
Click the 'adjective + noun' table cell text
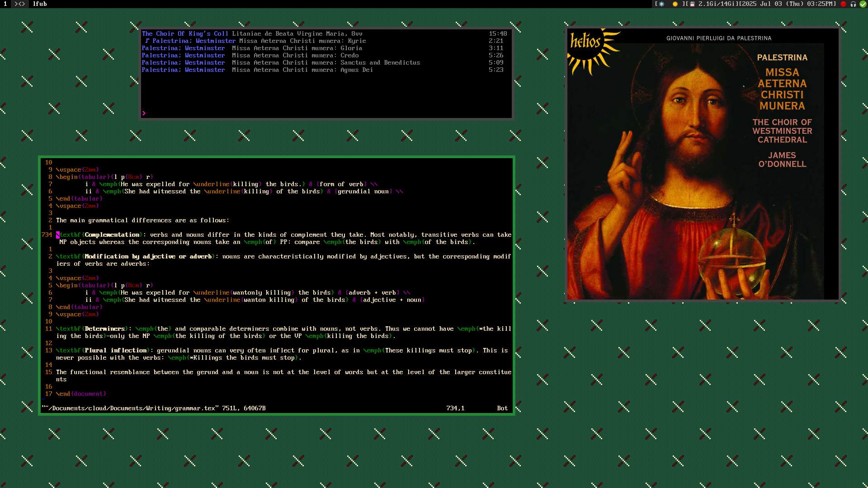[392, 300]
